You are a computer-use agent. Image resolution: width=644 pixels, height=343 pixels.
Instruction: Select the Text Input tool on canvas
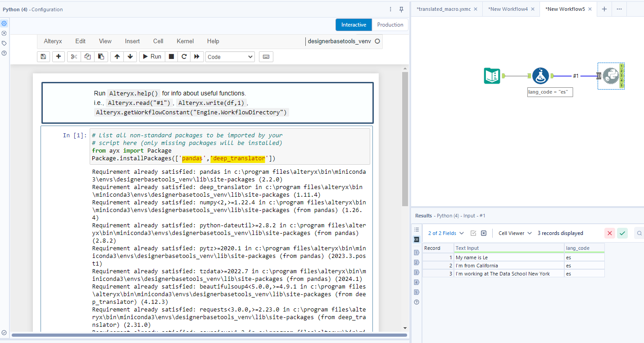492,76
